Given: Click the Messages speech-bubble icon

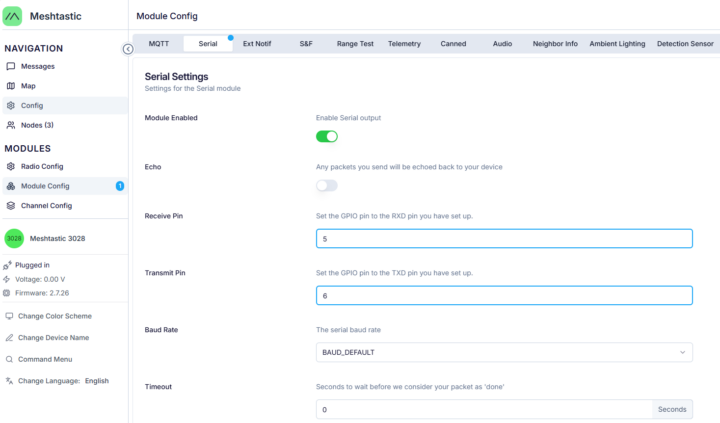Looking at the screenshot, I should pos(11,66).
